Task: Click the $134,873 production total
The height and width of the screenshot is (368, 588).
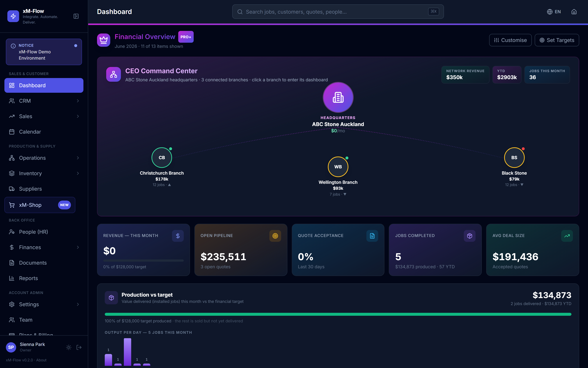Action: (552, 295)
